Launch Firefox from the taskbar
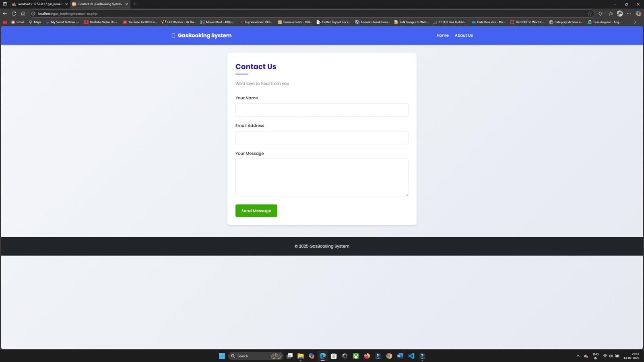 coord(367,356)
